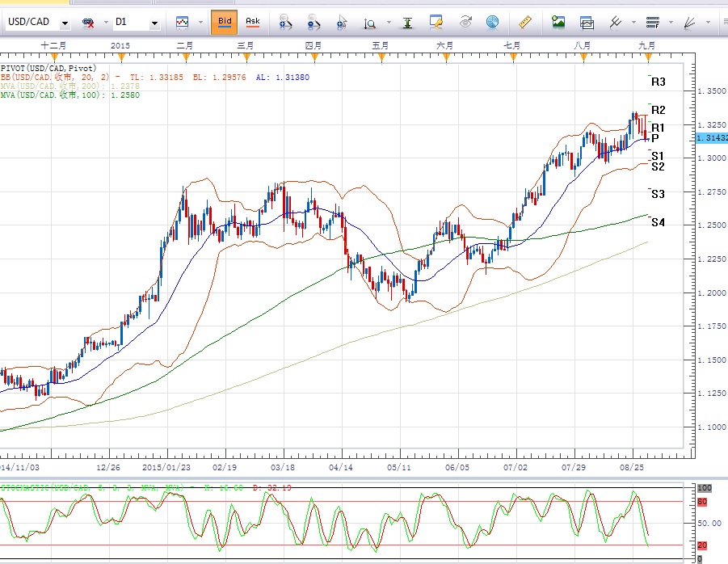
Task: Expand the chart type options arrow
Action: 200,23
